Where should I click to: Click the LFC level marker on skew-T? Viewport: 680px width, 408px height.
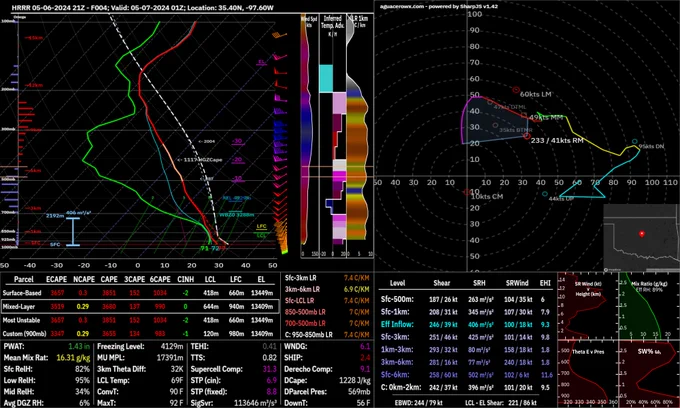point(261,226)
